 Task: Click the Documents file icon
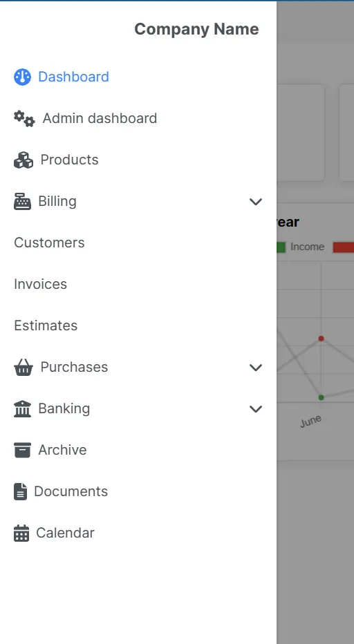coord(20,491)
